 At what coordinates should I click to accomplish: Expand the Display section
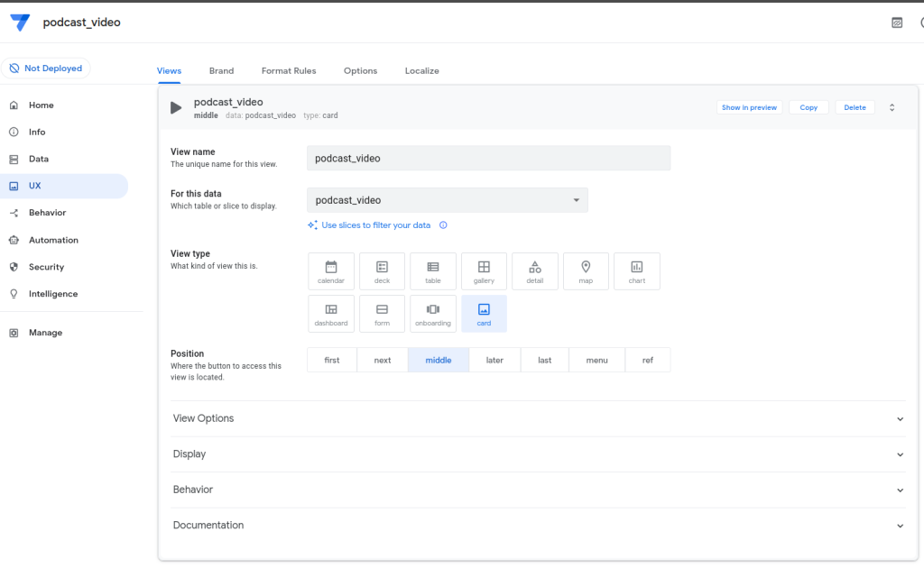538,454
